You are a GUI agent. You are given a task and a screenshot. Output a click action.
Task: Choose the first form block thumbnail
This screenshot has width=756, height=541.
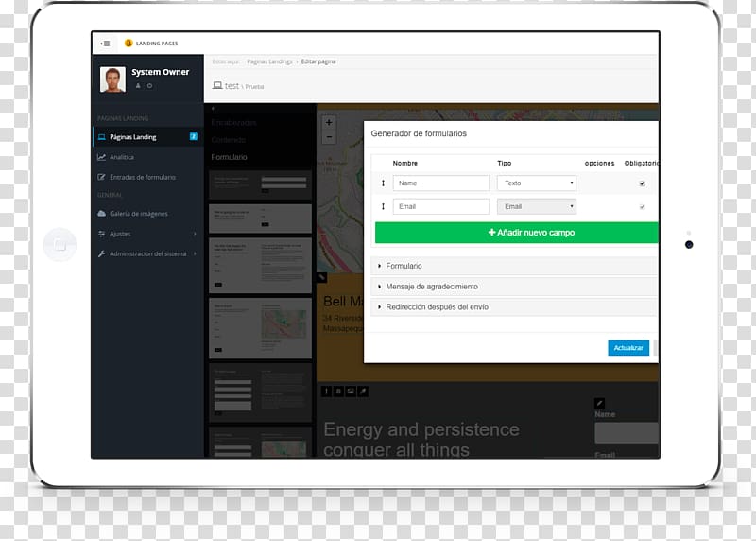tap(261, 184)
